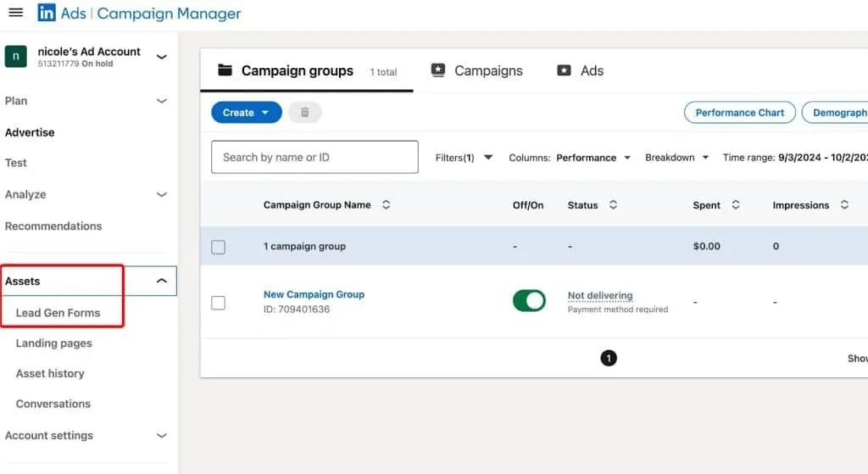The width and height of the screenshot is (868, 474).
Task: Click the Not delivering status text
Action: pyautogui.click(x=600, y=296)
